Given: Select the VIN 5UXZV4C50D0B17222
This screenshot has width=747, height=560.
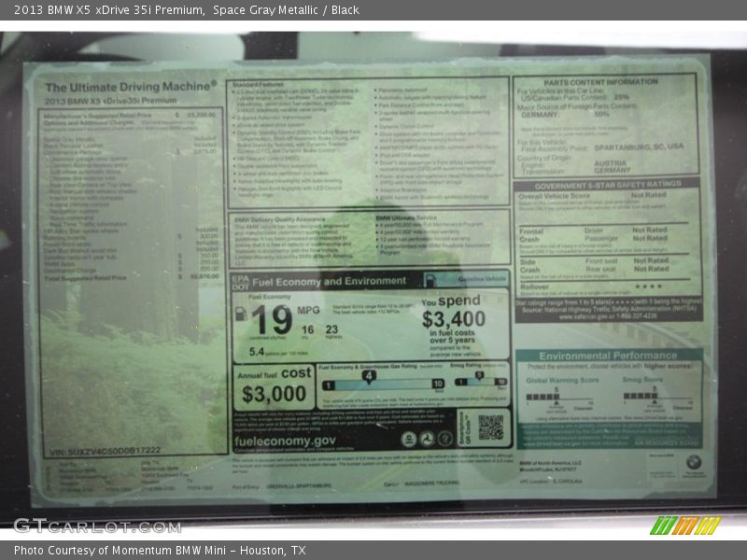Looking at the screenshot, I should click(x=106, y=451).
